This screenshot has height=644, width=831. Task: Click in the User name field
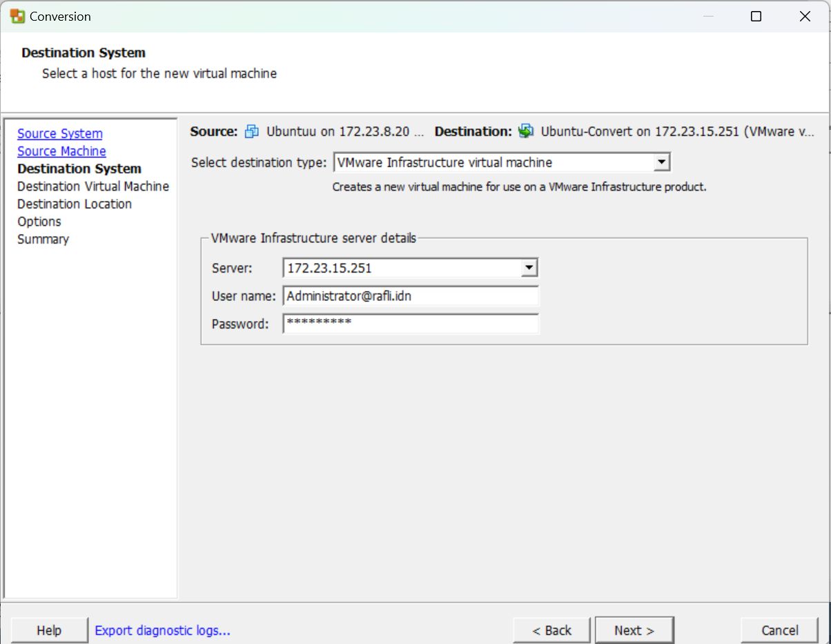(x=411, y=296)
